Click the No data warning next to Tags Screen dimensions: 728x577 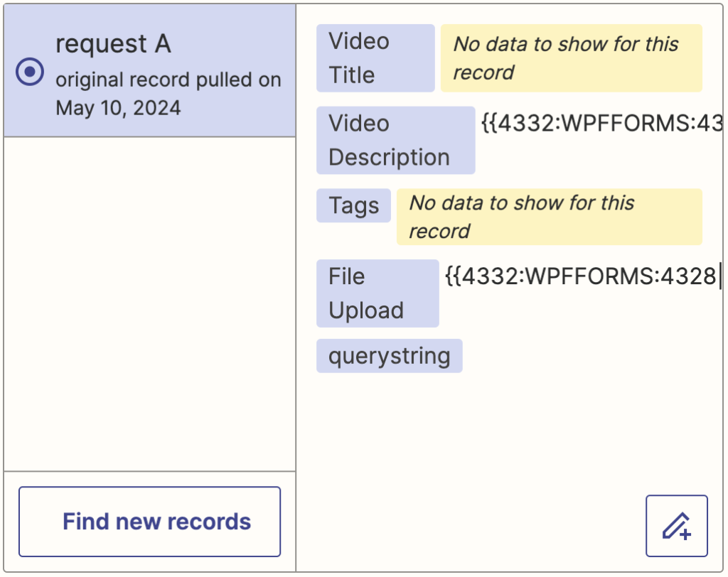(549, 217)
